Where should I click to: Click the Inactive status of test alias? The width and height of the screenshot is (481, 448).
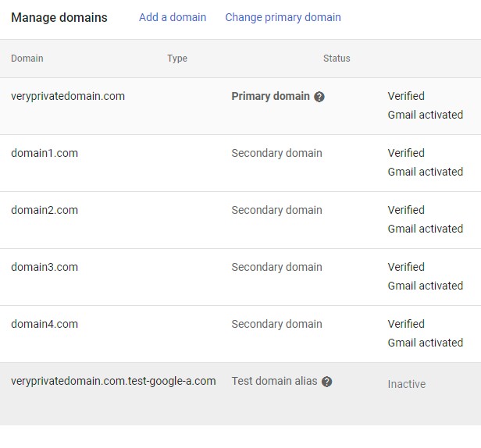[407, 384]
